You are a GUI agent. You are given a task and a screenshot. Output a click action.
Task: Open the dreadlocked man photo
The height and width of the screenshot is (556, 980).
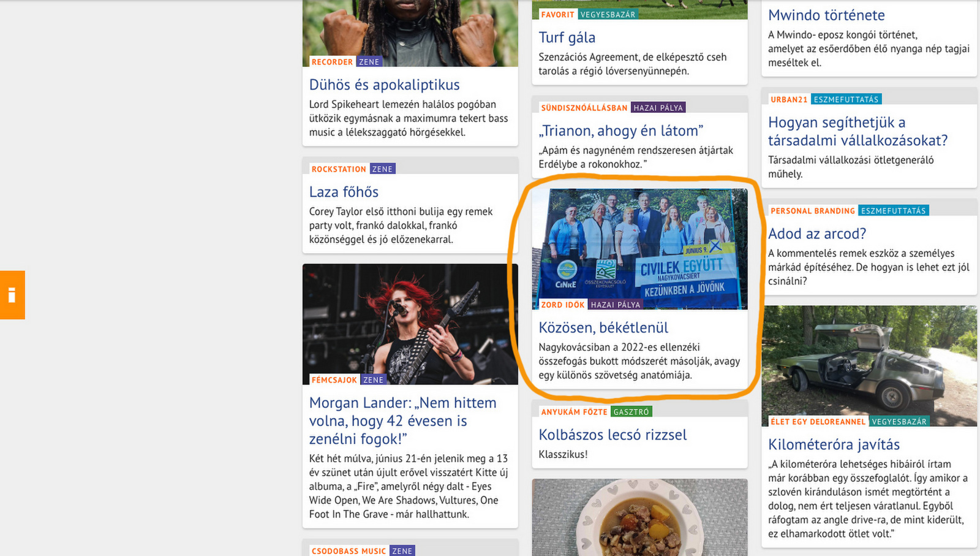click(410, 33)
